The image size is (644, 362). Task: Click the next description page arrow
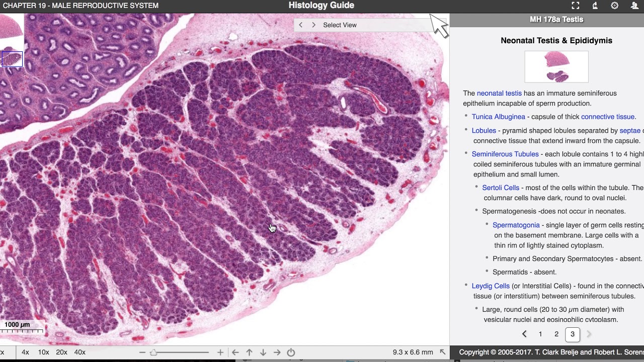(x=589, y=334)
